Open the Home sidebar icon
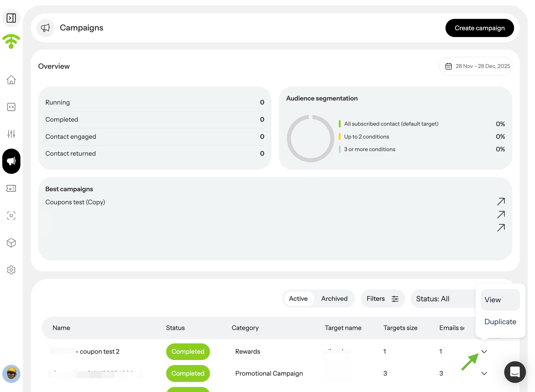Image resolution: width=535 pixels, height=392 pixels. click(x=11, y=80)
